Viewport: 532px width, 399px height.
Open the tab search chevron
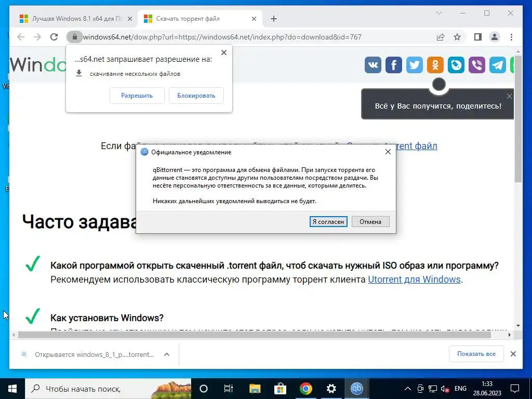click(438, 13)
